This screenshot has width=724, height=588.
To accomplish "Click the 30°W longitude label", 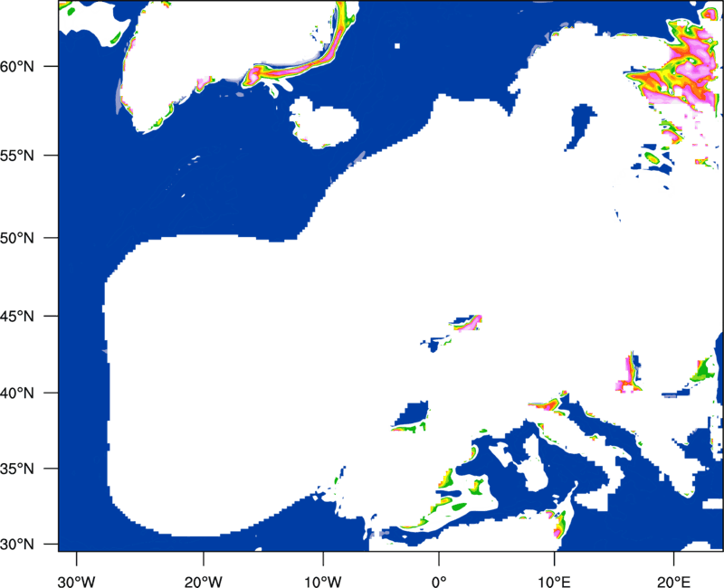I will pyautogui.click(x=76, y=582).
